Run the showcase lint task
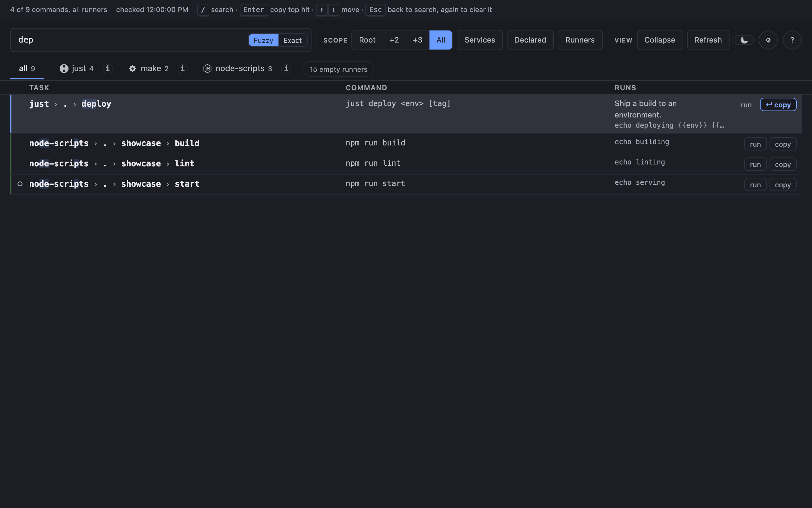 point(755,165)
